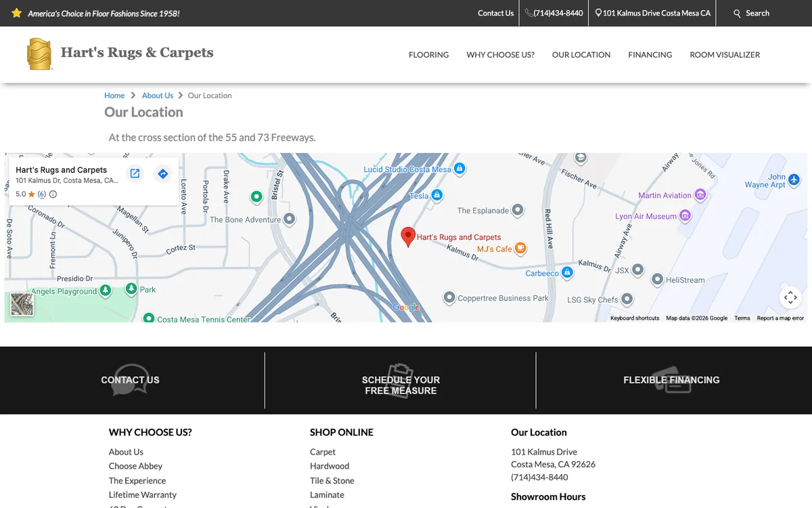The image size is (812, 508).
Task: Click the (6) reviews link
Action: click(41, 194)
